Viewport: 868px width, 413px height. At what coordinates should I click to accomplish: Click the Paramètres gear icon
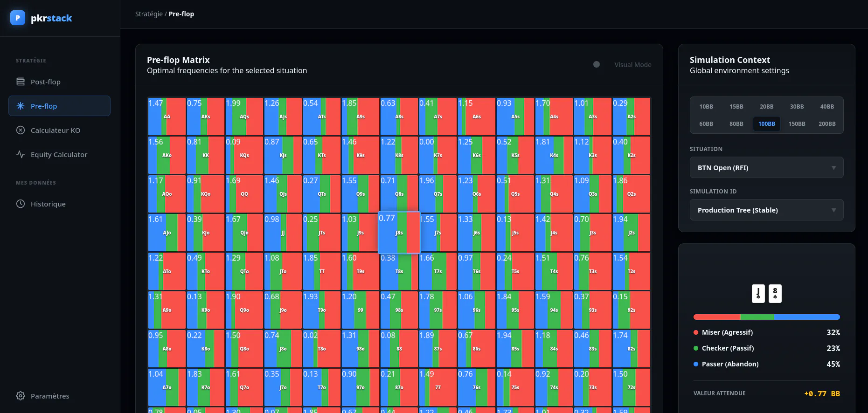pyautogui.click(x=21, y=396)
